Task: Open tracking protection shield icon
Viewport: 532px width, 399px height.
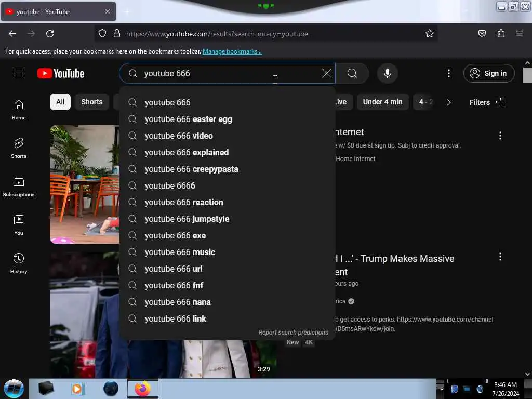Action: pyautogui.click(x=102, y=34)
